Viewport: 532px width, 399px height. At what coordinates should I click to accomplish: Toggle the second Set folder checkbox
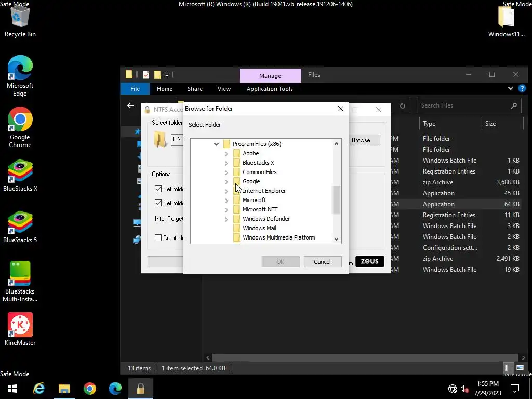point(158,203)
